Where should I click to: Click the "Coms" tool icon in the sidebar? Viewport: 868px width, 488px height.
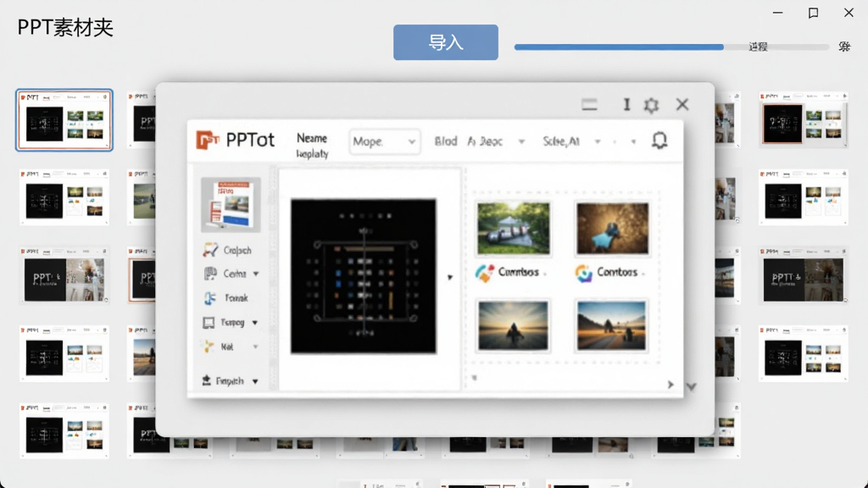pyautogui.click(x=210, y=274)
